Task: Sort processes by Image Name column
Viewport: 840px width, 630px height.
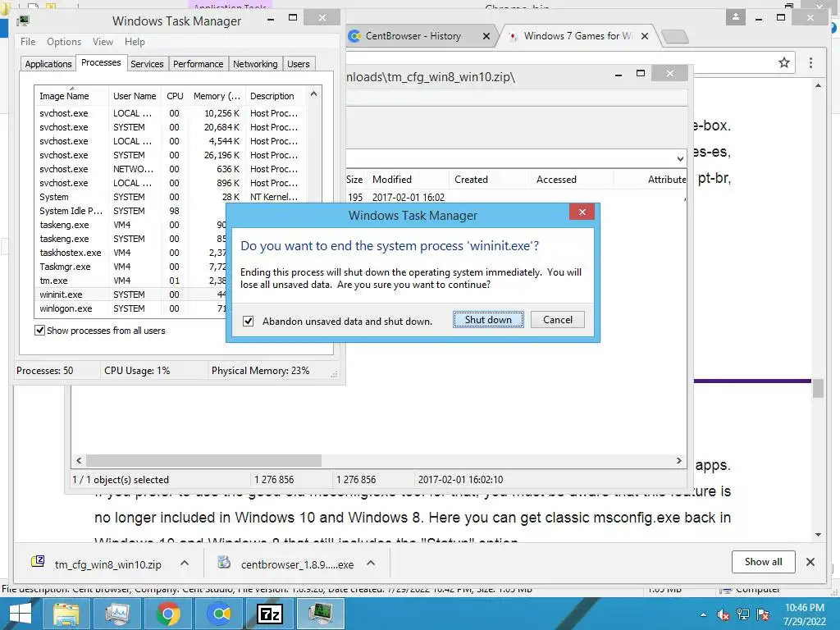Action: point(72,96)
